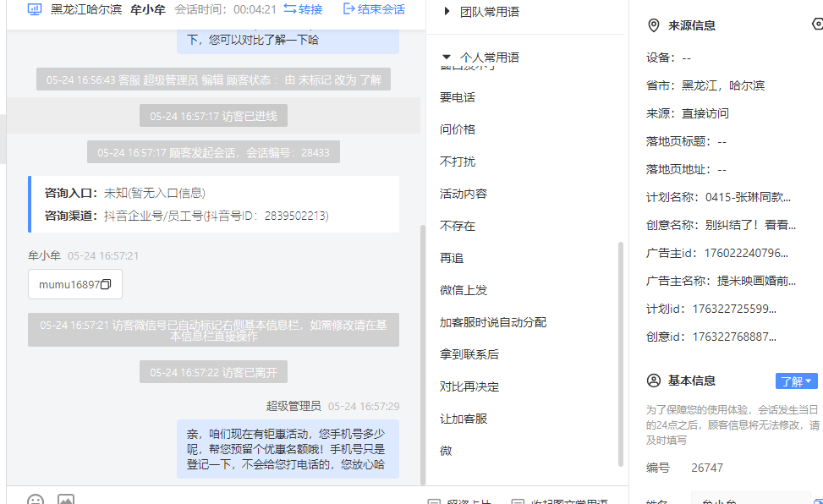Select the 让加客服 quick phrase

(464, 419)
